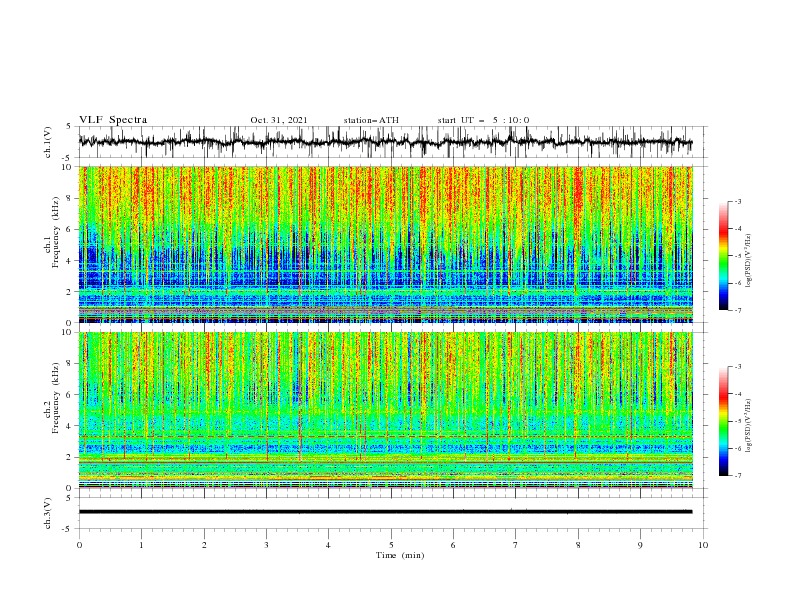Click the time axis tick label '5'

391,545
